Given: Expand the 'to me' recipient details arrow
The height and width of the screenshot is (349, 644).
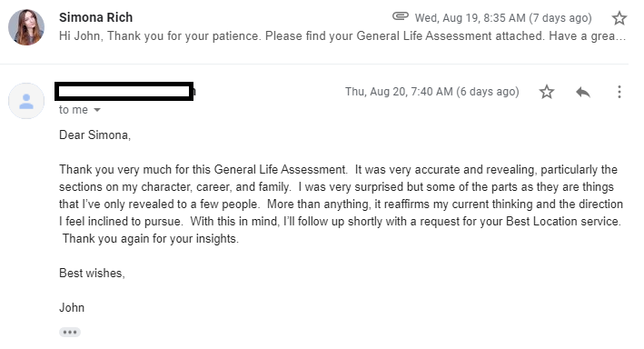Looking at the screenshot, I should (97, 110).
